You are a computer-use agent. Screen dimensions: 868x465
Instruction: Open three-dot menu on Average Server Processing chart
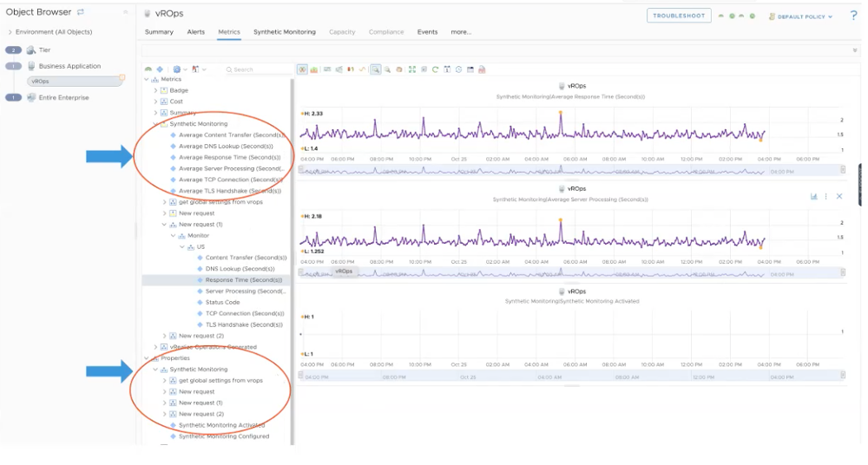[826, 197]
